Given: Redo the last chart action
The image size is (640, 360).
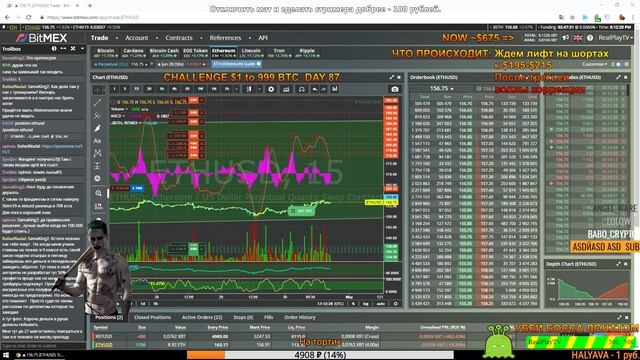Looking at the screenshot, I should tap(324, 89).
